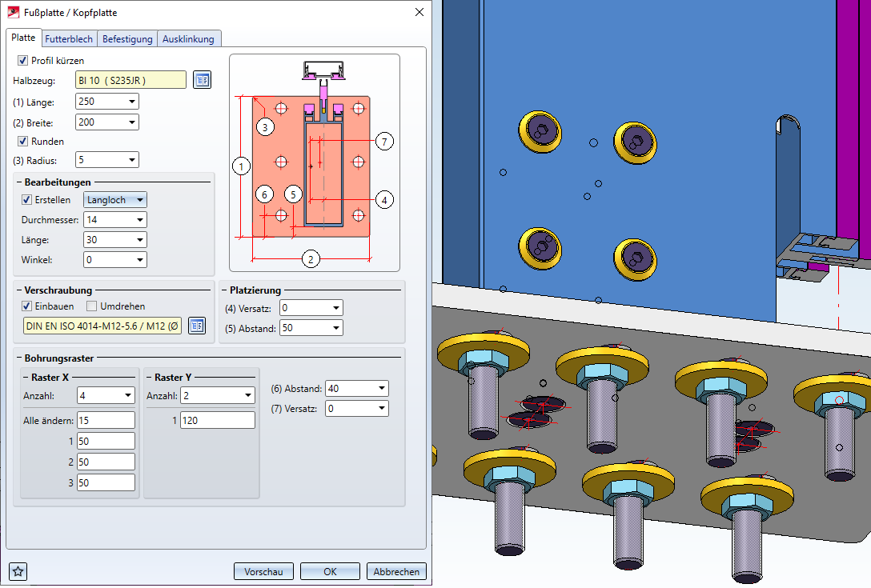Click the favorites star icon
This screenshot has height=588, width=871.
pos(18,571)
